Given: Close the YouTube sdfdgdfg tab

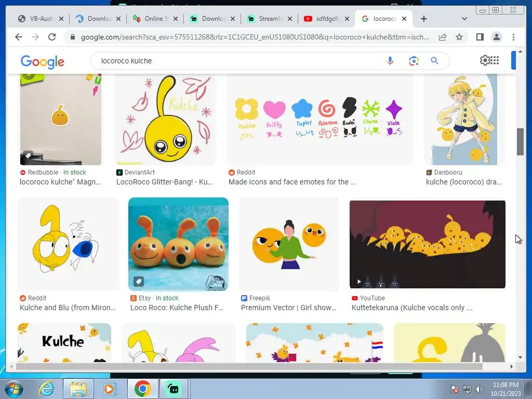Looking at the screenshot, I should point(347,19).
